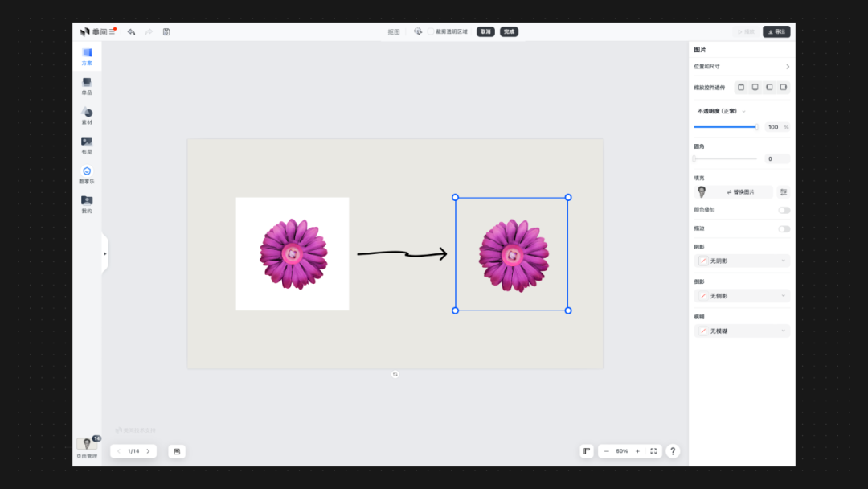Viewport: 868px width, 489px height.
Task: Open the 布局 layout panel
Action: click(87, 145)
